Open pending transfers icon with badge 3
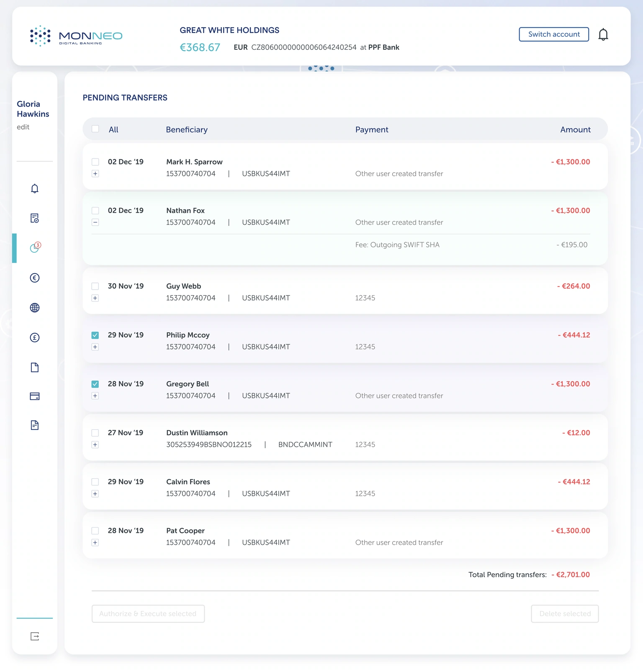The height and width of the screenshot is (672, 643). click(35, 248)
